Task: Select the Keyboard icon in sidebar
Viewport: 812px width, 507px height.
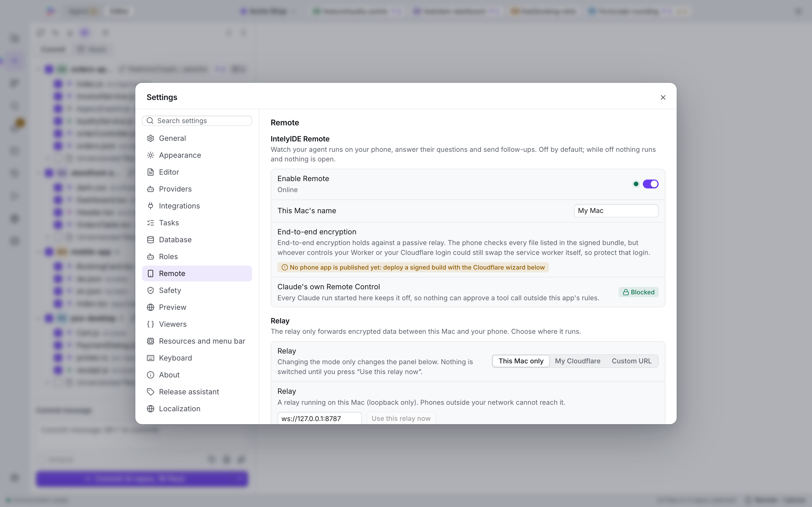Action: coord(150,358)
